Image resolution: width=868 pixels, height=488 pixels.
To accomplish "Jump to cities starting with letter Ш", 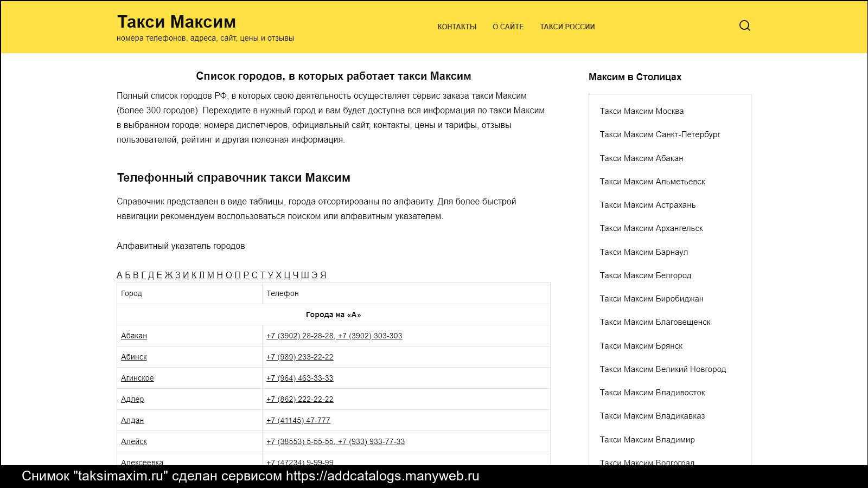I will [305, 275].
